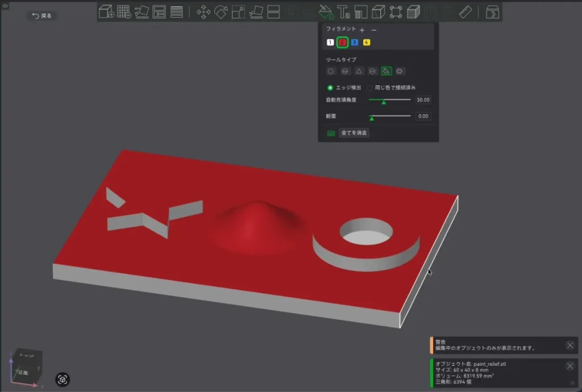The height and width of the screenshot is (392, 582).
Task: Choose the height range tool type
Action: (372, 71)
